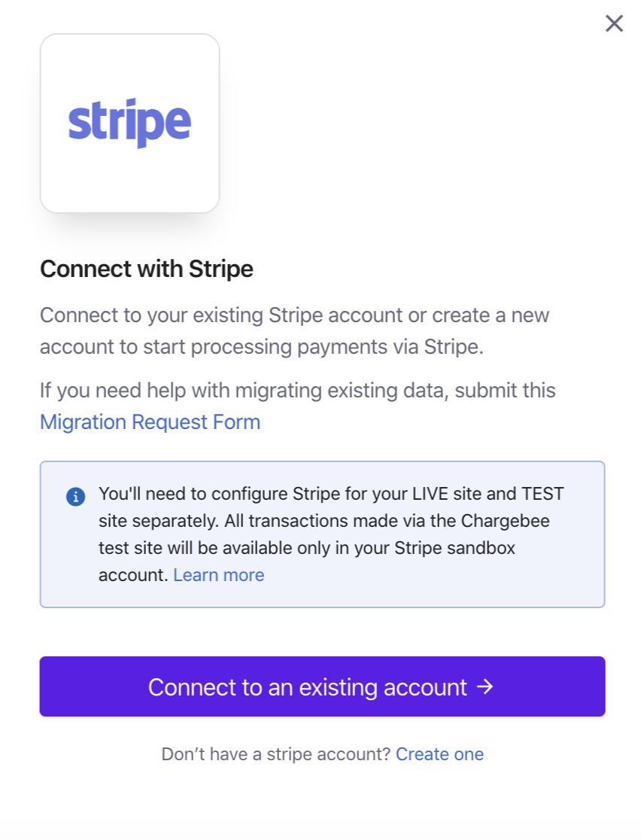
Task: Click the paragraph about processing payments via Stripe
Action: point(294,331)
